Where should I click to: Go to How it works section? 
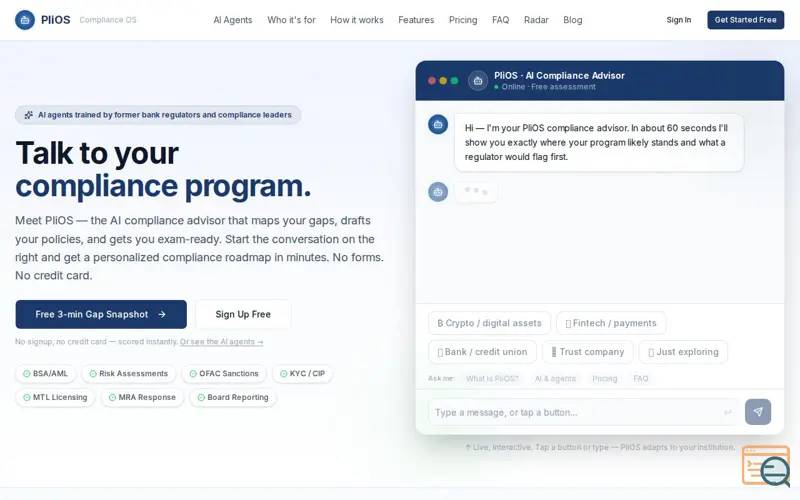[357, 20]
